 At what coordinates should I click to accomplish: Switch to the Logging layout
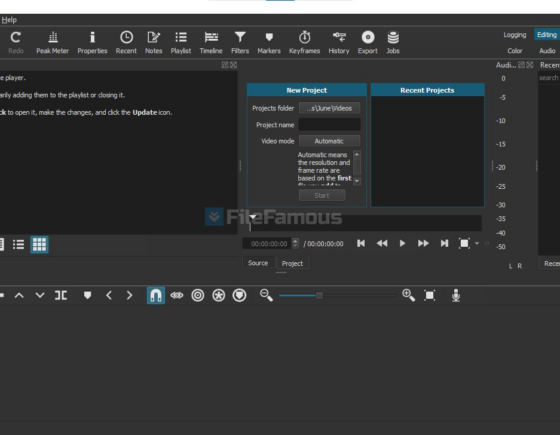click(x=515, y=35)
